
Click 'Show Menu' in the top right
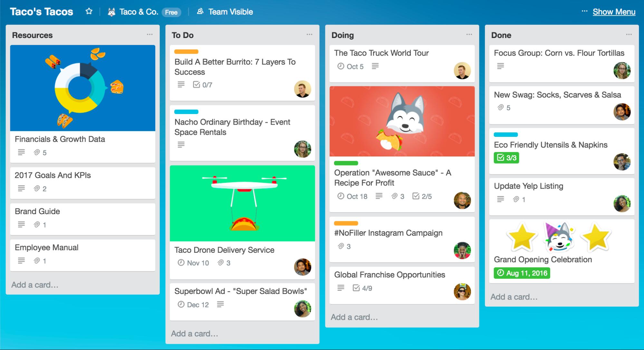pos(614,12)
